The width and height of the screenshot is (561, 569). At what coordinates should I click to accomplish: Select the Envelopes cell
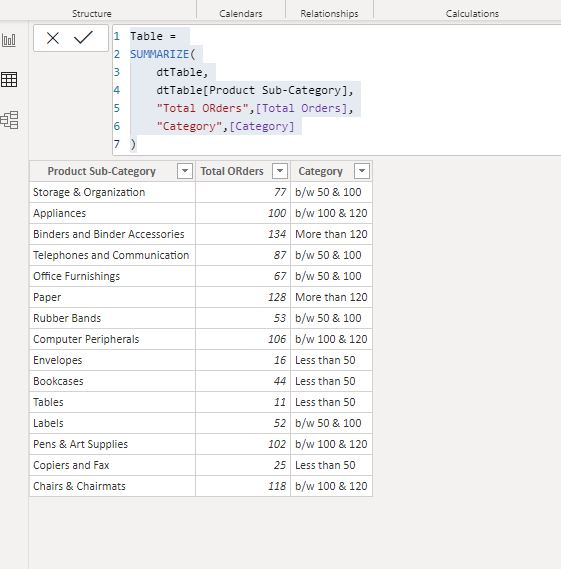[x=112, y=360]
